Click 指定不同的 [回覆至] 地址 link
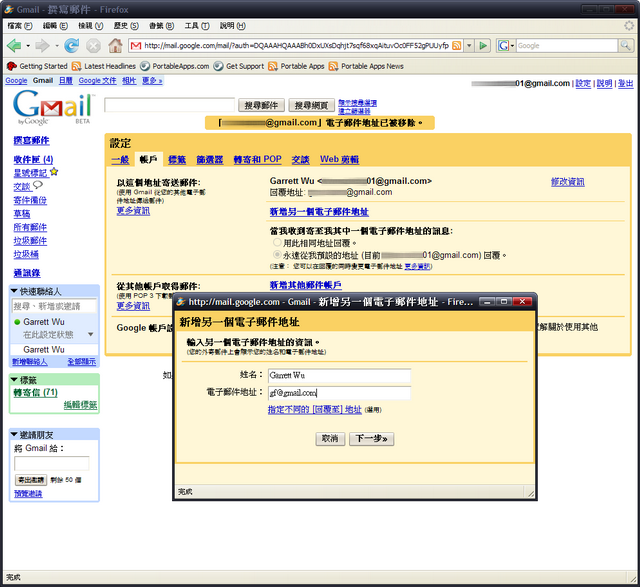 pyautogui.click(x=315, y=409)
